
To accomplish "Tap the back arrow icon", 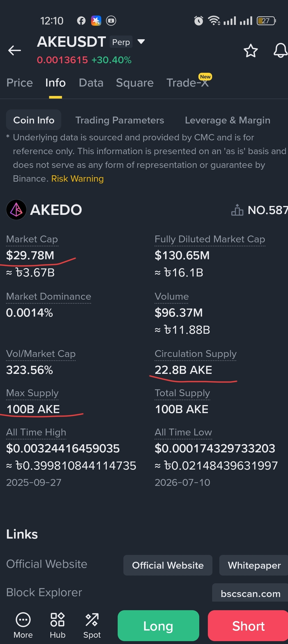I will pos(15,50).
